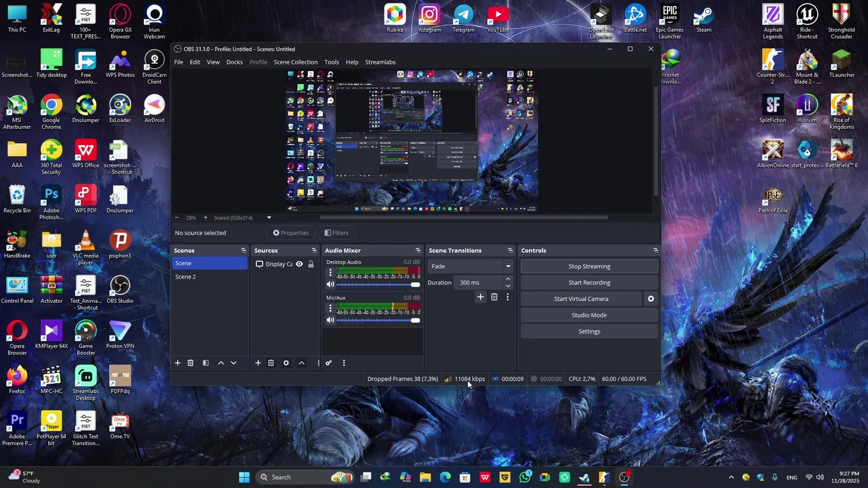Viewport: 868px width, 488px height.
Task: Open preview scaling dropdown arrow
Action: point(269,218)
